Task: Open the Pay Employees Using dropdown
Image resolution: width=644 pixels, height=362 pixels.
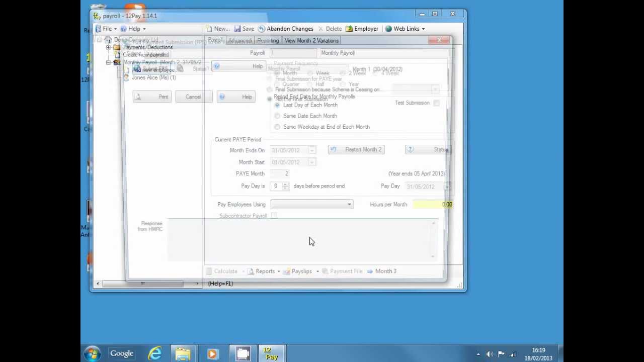Action: (349, 204)
